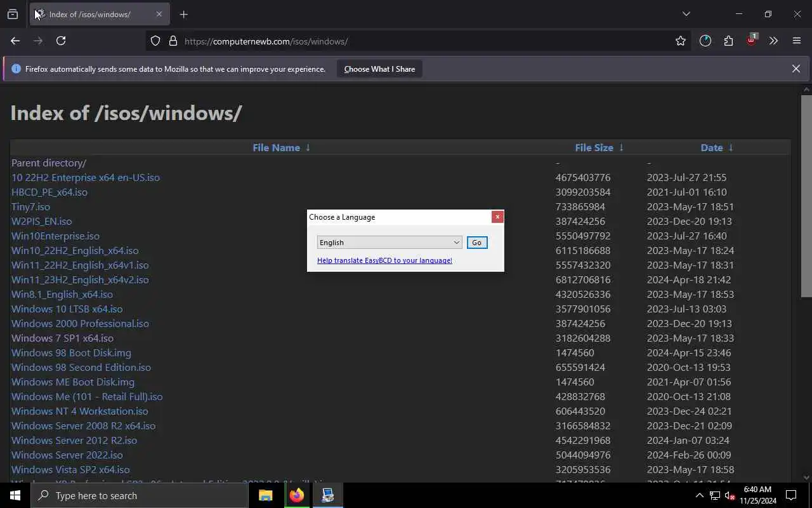Download HBCD_PE_x64.iso
Image resolution: width=812 pixels, height=508 pixels.
pyautogui.click(x=49, y=192)
